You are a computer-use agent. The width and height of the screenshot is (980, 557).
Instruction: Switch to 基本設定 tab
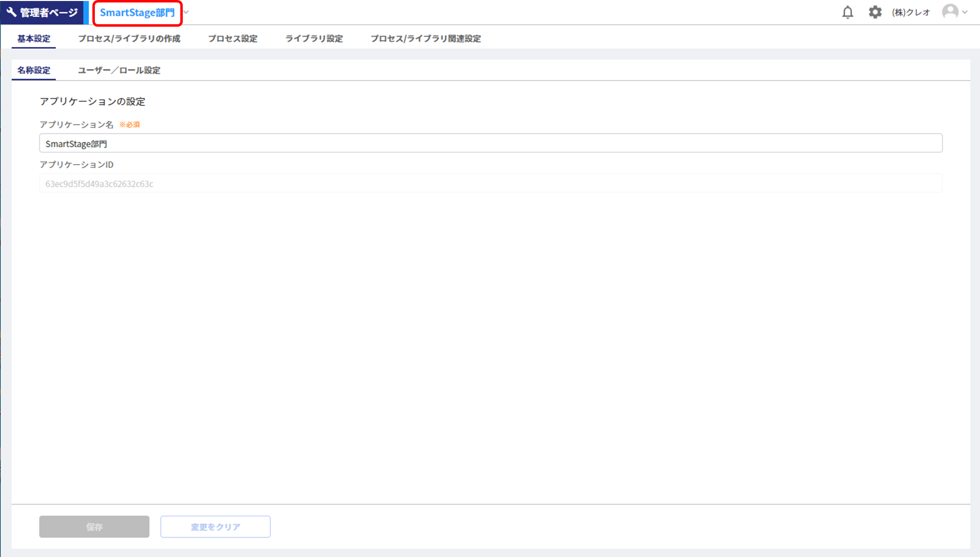[x=34, y=39]
